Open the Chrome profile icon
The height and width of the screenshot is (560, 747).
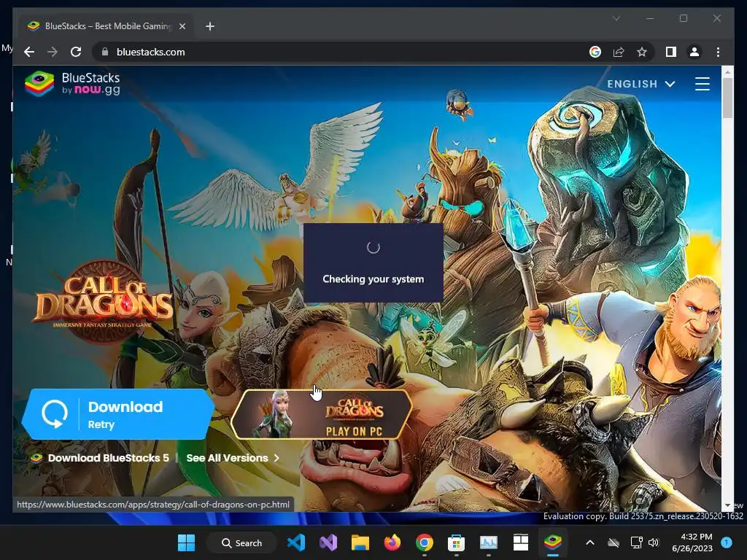tap(694, 52)
